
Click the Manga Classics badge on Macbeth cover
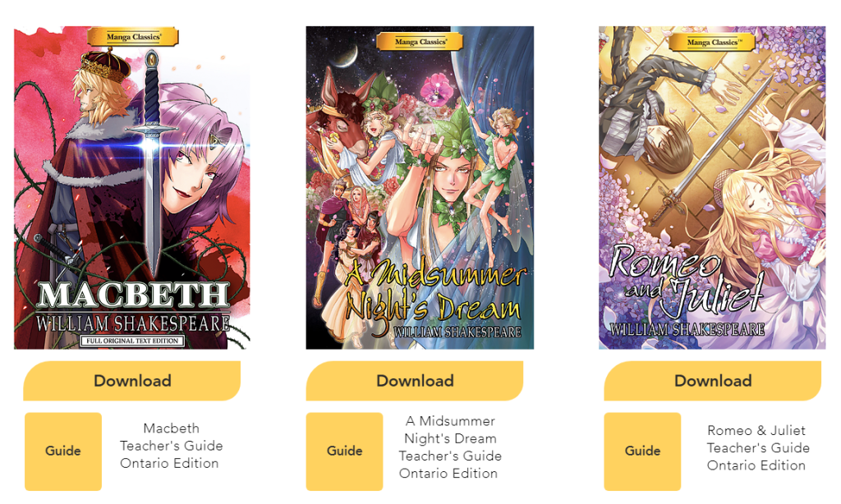[x=133, y=37]
